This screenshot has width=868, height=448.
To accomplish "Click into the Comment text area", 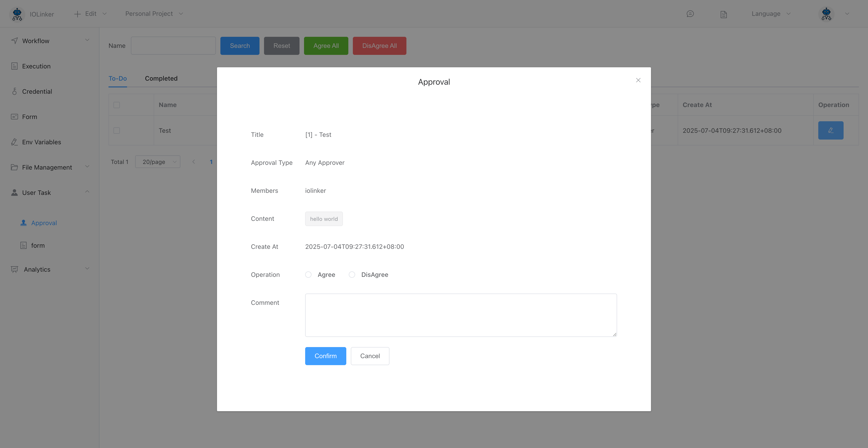I will tap(461, 315).
